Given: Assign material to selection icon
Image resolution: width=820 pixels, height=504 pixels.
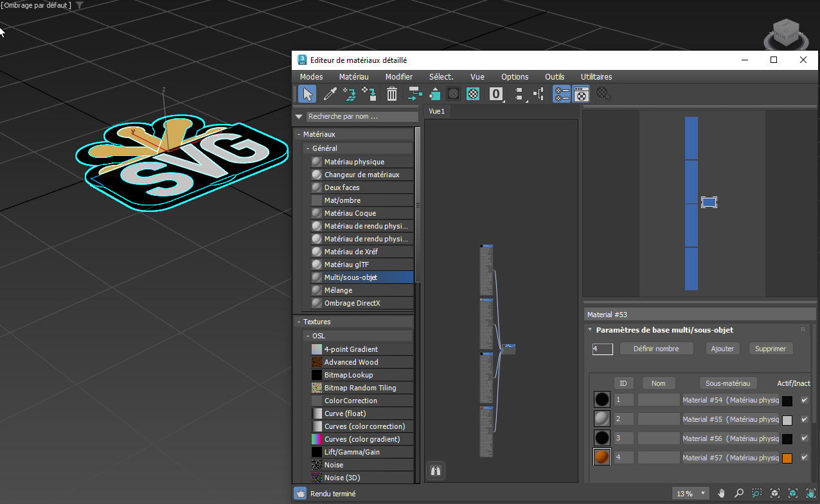Looking at the screenshot, I should [370, 94].
